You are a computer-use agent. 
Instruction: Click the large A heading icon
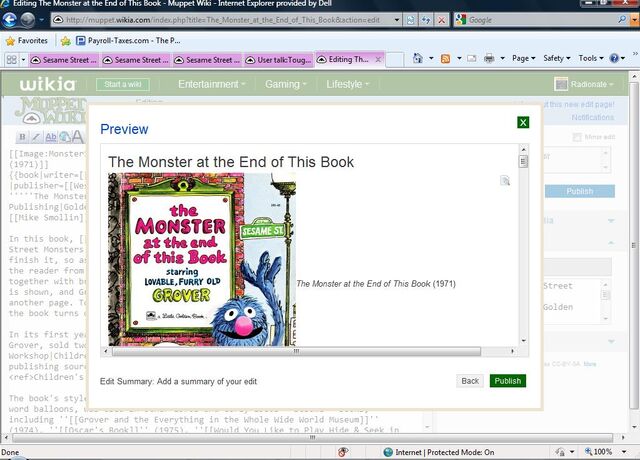pyautogui.click(x=78, y=137)
